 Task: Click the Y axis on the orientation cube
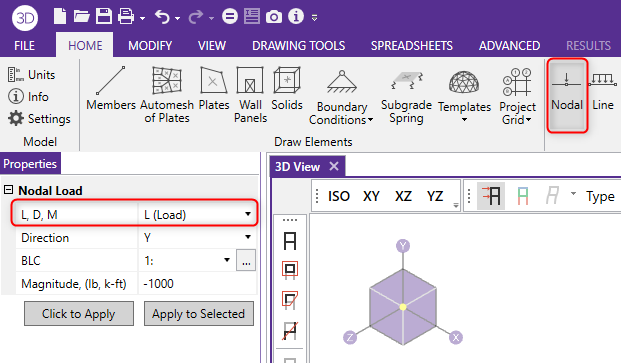(403, 246)
